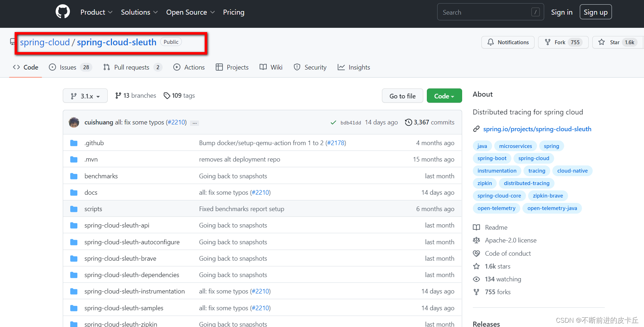Click the GitHub Octocat logo
The image size is (644, 327).
pyautogui.click(x=62, y=11)
